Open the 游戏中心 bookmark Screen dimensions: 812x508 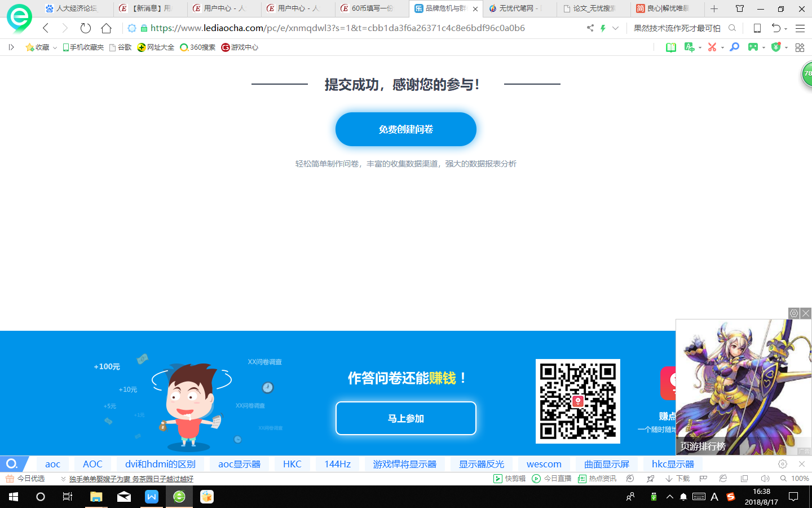click(x=240, y=47)
